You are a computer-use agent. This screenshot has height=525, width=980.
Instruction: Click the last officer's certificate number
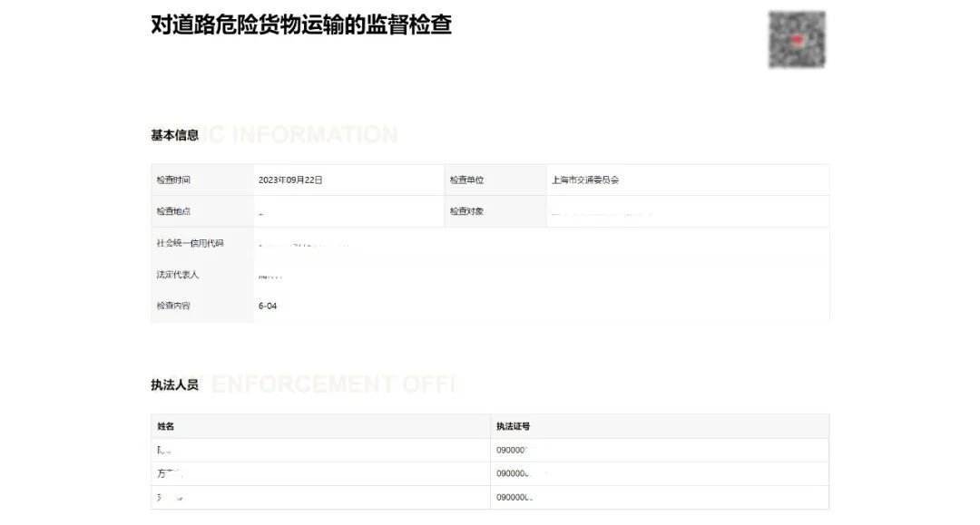pos(515,497)
